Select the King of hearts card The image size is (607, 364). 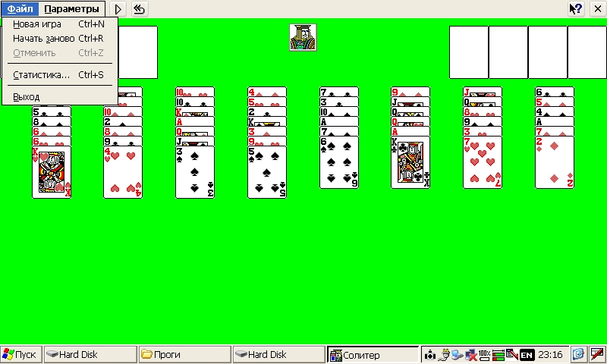point(52,172)
